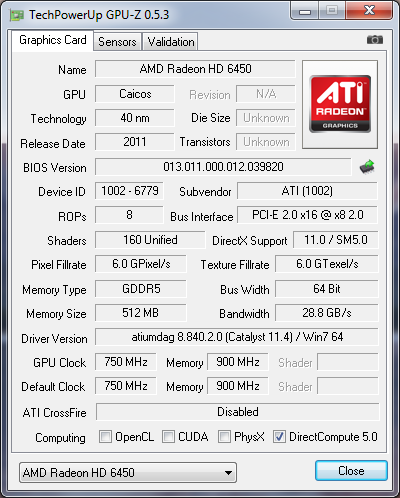Click the Driver Version text field
The height and width of the screenshot is (498, 400).
point(237,337)
